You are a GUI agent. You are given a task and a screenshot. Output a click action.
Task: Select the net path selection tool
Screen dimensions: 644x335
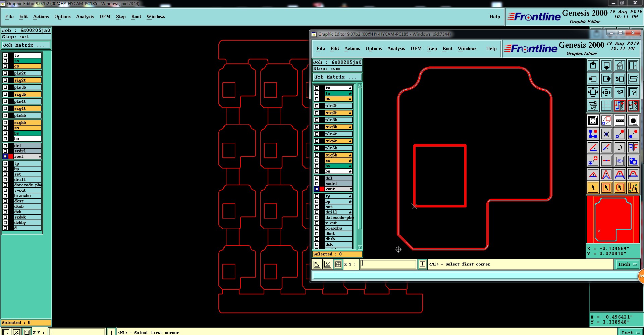[633, 188]
